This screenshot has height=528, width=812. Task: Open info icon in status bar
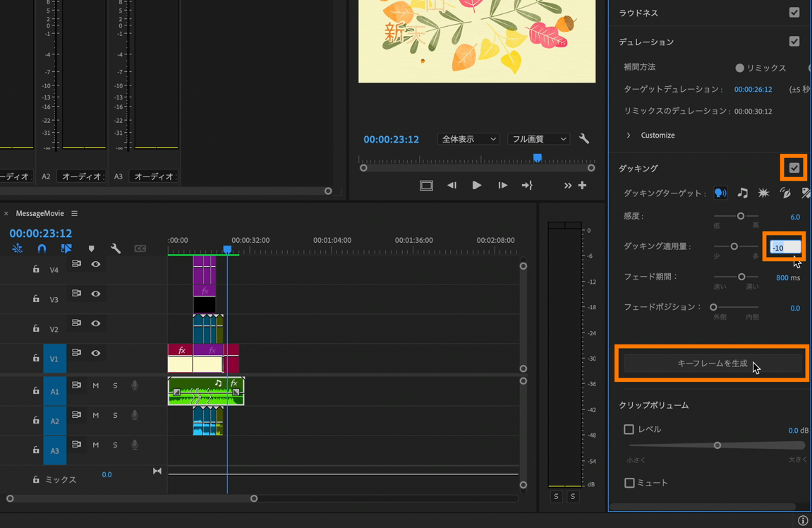[x=803, y=520]
